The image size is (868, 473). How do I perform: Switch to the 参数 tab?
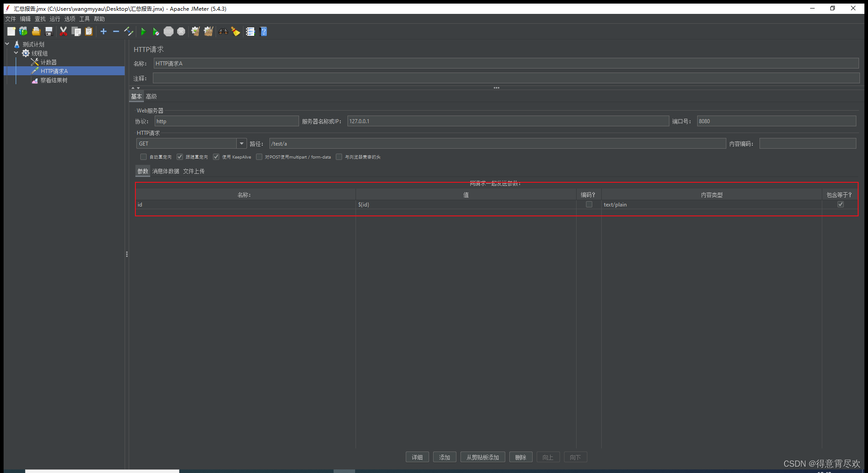pos(143,171)
